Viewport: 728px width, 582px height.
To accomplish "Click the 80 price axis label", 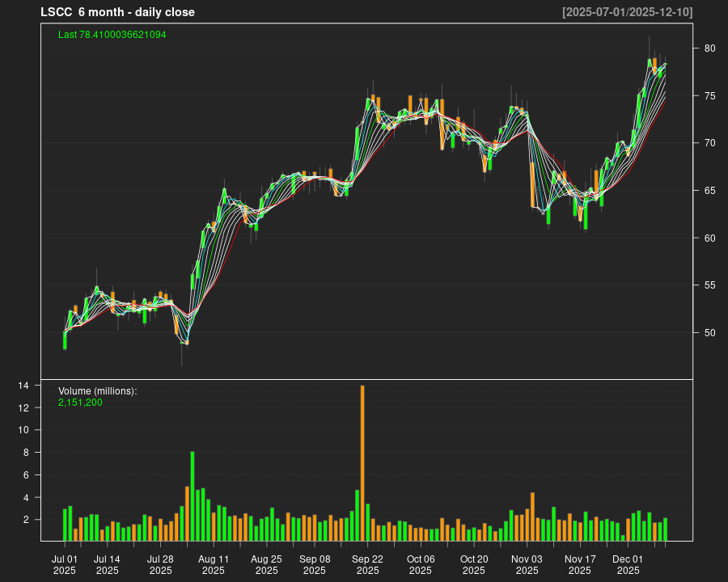I will (709, 48).
